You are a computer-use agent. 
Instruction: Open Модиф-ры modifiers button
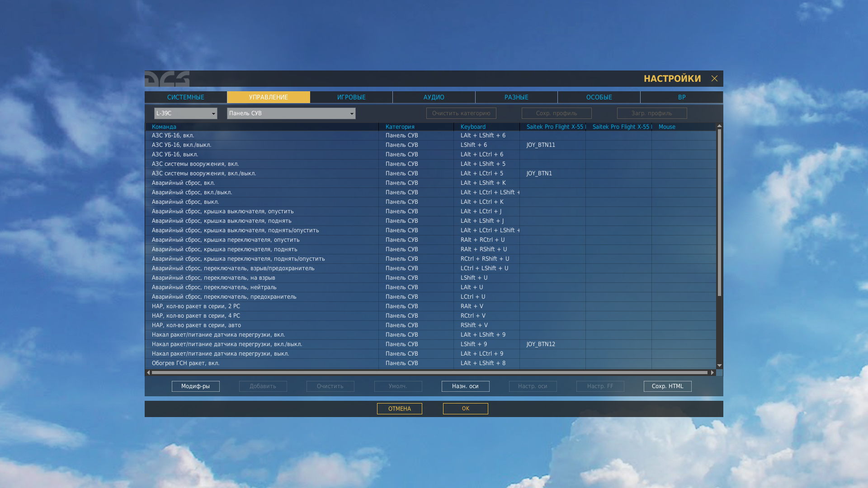coord(196,386)
